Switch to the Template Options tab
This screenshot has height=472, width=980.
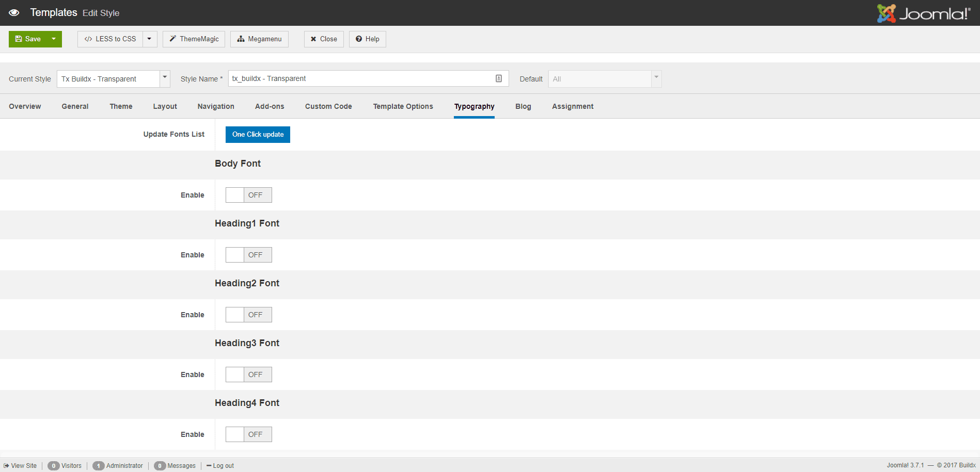click(x=403, y=106)
